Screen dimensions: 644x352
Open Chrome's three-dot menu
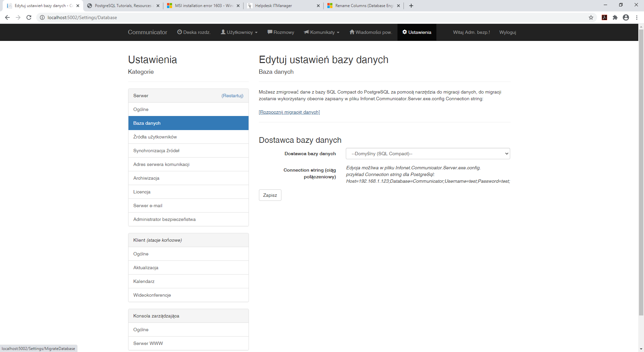637,17
